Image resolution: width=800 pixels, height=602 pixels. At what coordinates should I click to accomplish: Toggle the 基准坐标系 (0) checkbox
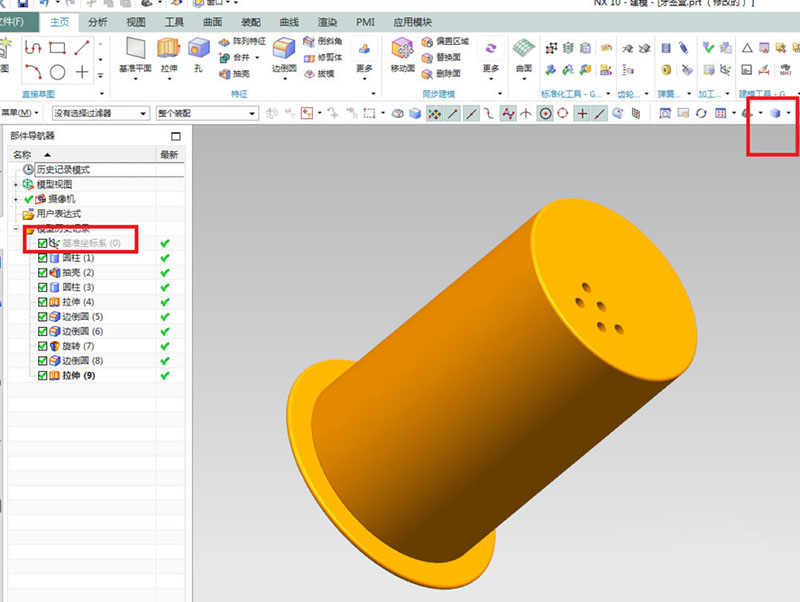42,243
